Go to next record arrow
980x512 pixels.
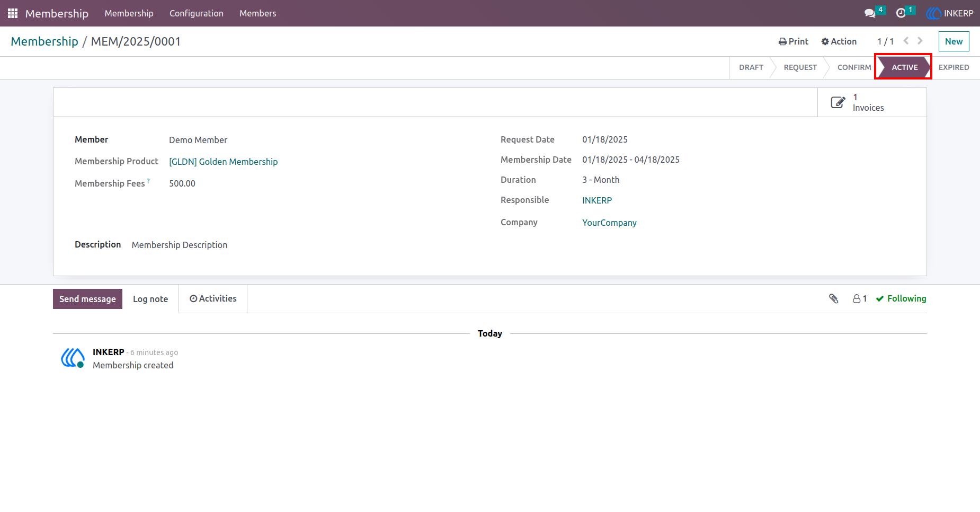pos(920,41)
